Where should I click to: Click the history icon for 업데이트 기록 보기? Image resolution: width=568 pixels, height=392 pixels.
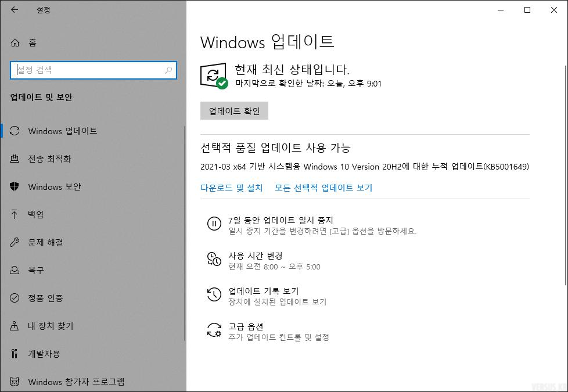pos(214,294)
